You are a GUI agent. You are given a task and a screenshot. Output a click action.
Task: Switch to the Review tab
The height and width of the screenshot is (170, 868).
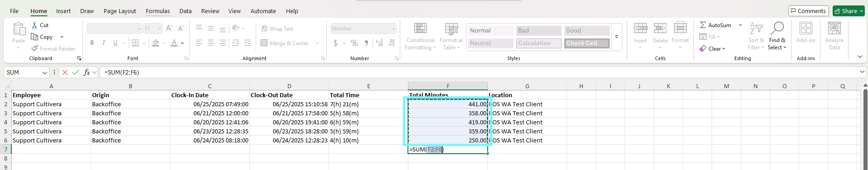coord(210,11)
